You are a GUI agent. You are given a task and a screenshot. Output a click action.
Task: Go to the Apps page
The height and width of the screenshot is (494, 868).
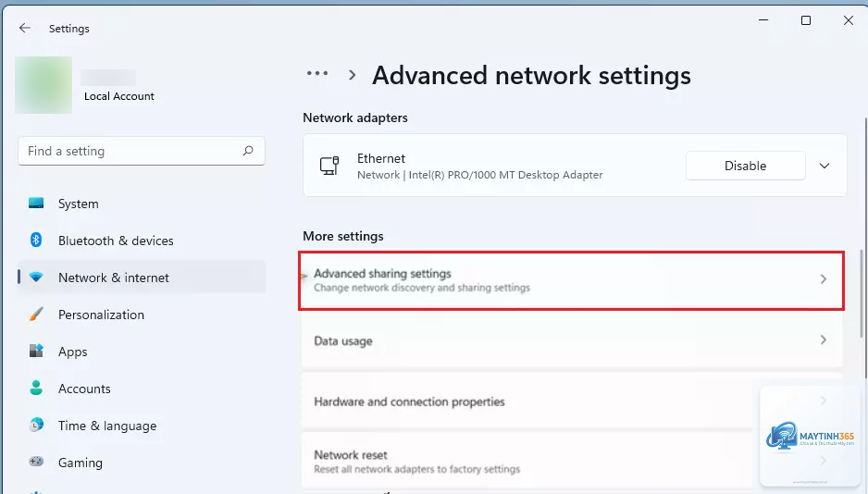click(142, 352)
